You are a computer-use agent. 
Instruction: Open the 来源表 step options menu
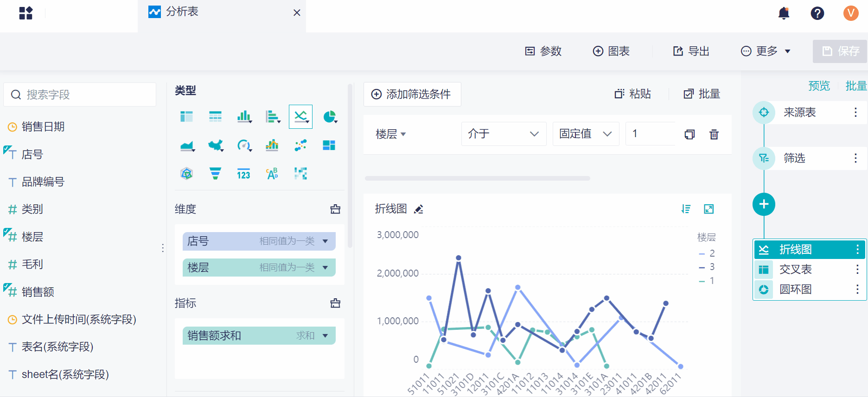click(x=855, y=113)
